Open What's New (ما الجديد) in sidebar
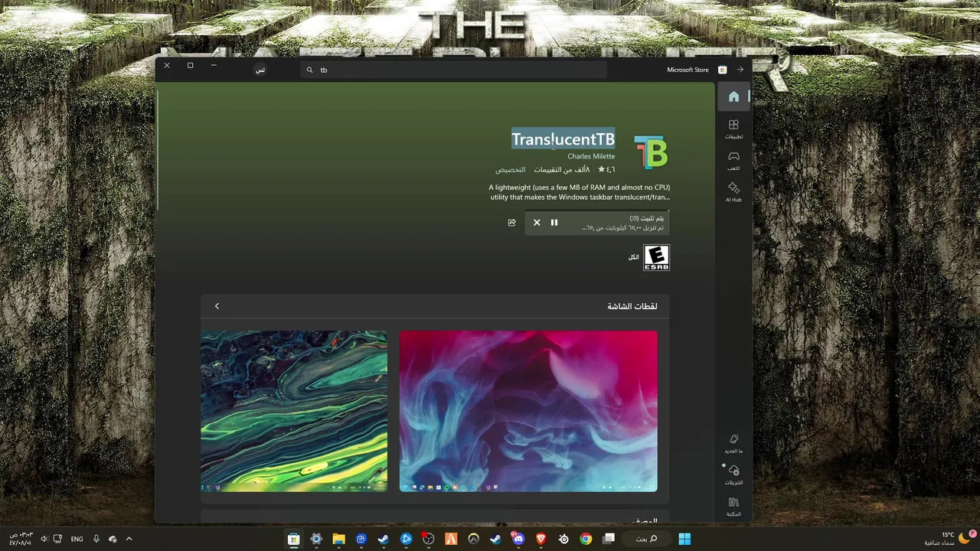 [x=733, y=443]
